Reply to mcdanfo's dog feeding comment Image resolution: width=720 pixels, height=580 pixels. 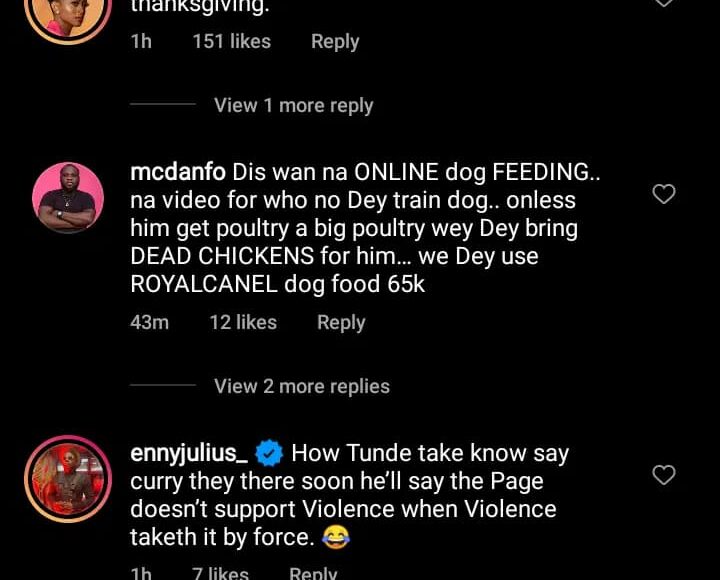(x=341, y=323)
